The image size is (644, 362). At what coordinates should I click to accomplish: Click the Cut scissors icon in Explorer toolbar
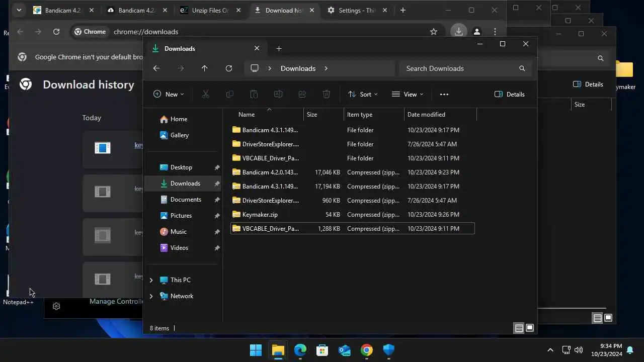click(x=205, y=94)
